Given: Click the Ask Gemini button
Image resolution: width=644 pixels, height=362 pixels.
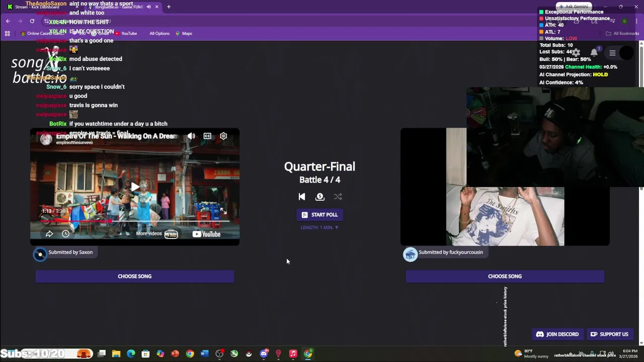Looking at the screenshot, I should coord(573,7).
